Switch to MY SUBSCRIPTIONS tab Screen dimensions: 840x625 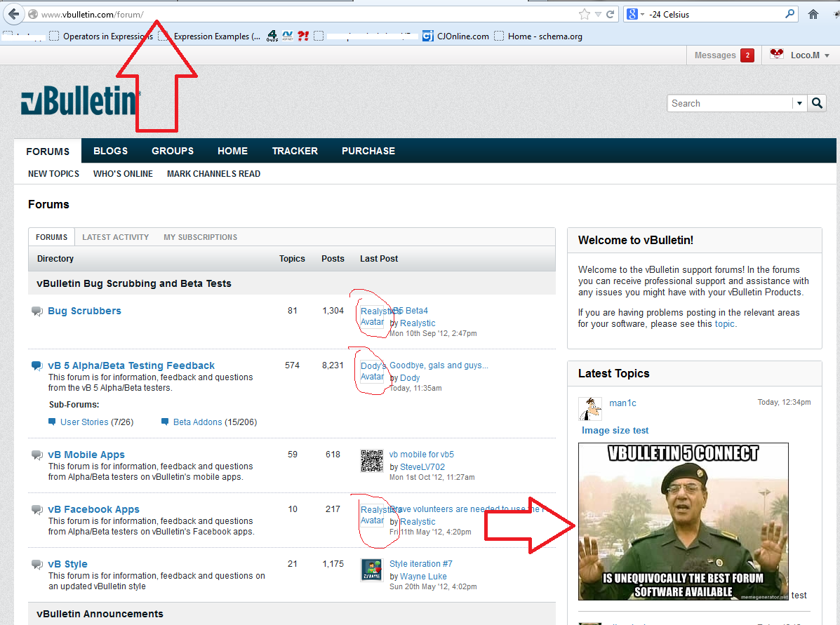tap(201, 236)
